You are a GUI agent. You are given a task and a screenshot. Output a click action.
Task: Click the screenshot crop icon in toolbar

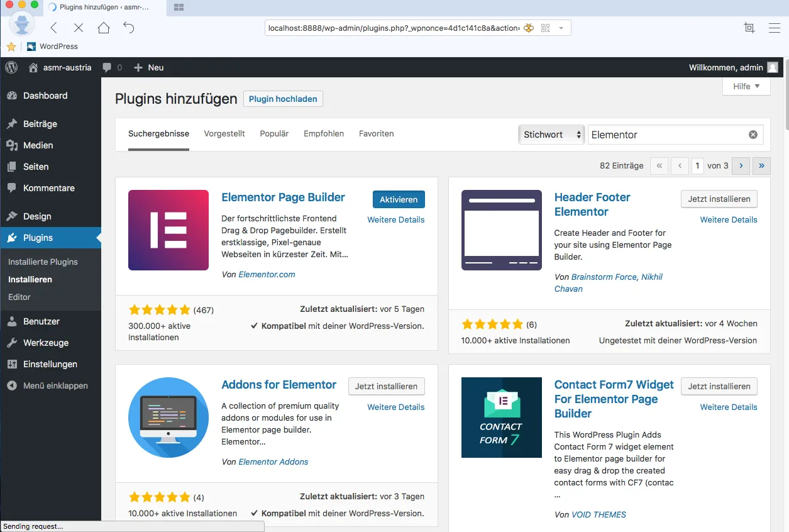point(749,28)
